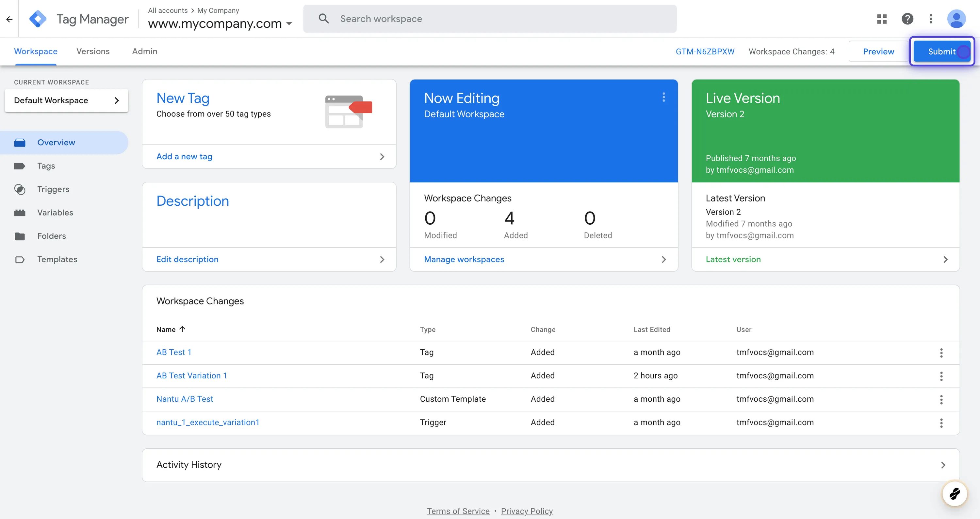Click the back arrow icon
Viewport: 980px width, 519px height.
click(x=9, y=19)
